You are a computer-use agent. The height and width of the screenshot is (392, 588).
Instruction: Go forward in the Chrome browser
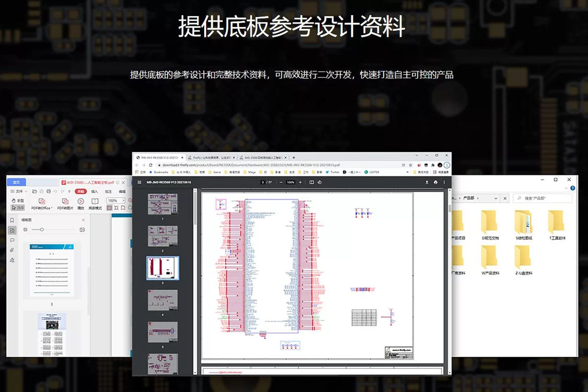click(144, 165)
